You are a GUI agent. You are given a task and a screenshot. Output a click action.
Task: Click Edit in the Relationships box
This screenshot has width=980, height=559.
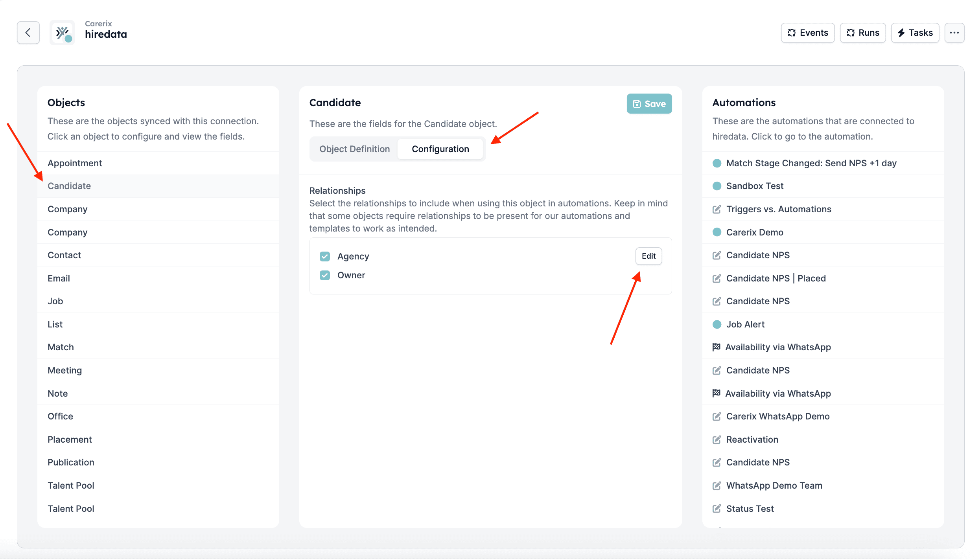648,256
